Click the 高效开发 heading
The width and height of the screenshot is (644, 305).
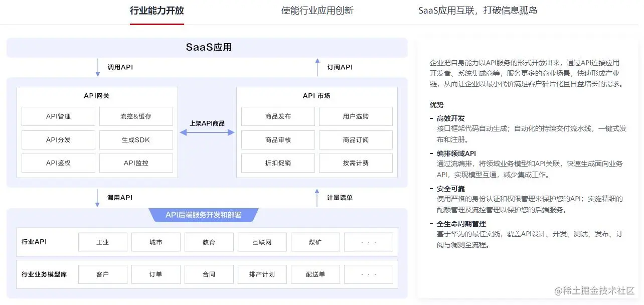[451, 118]
